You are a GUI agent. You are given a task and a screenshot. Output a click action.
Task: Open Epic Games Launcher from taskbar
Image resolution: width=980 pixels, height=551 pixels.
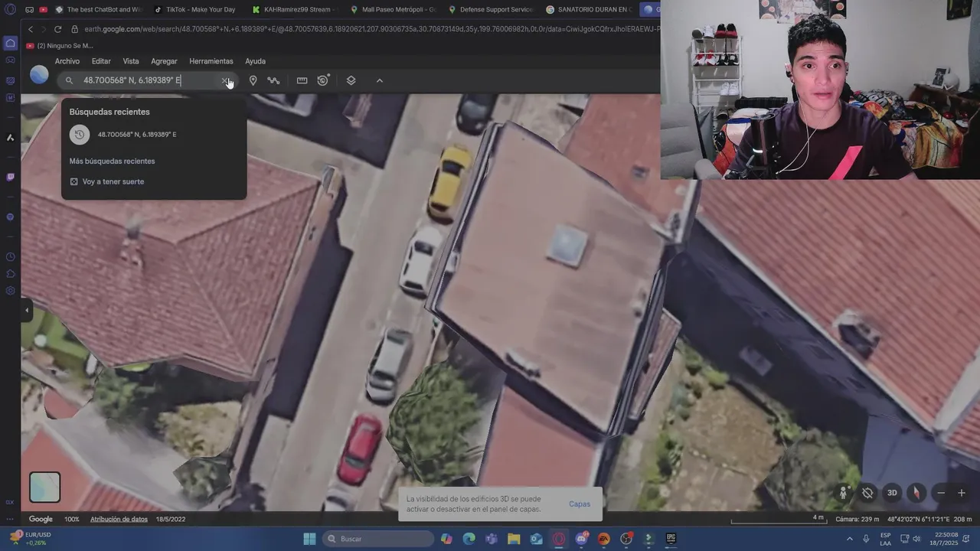tap(671, 539)
